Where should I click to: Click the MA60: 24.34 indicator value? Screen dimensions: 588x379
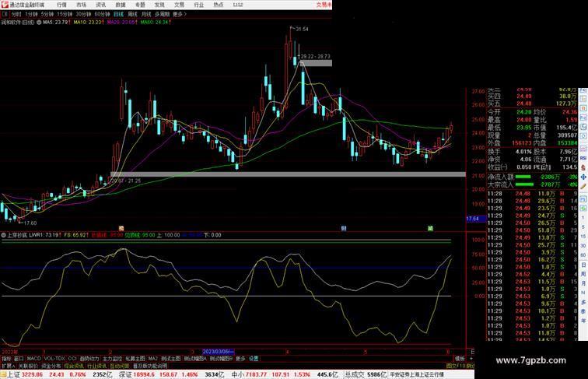pos(156,23)
